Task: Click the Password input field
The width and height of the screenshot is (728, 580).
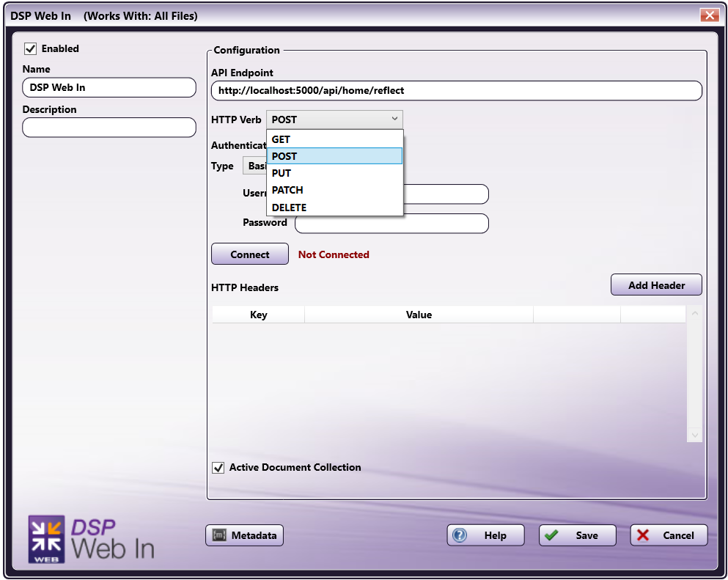Action: tap(391, 224)
